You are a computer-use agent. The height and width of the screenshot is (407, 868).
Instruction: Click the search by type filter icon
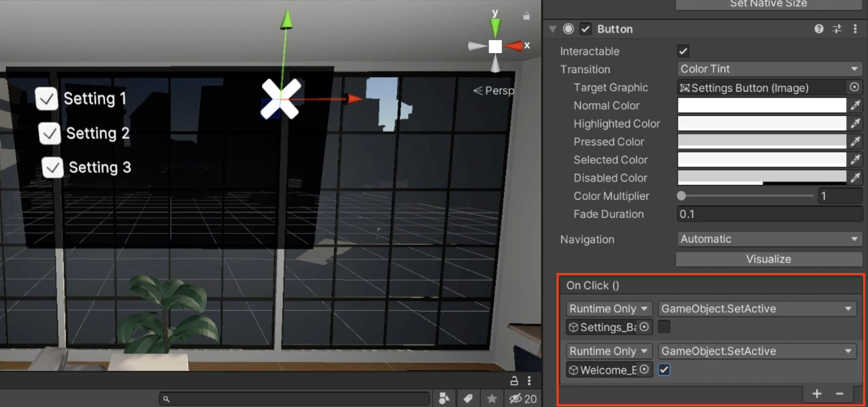point(444,399)
